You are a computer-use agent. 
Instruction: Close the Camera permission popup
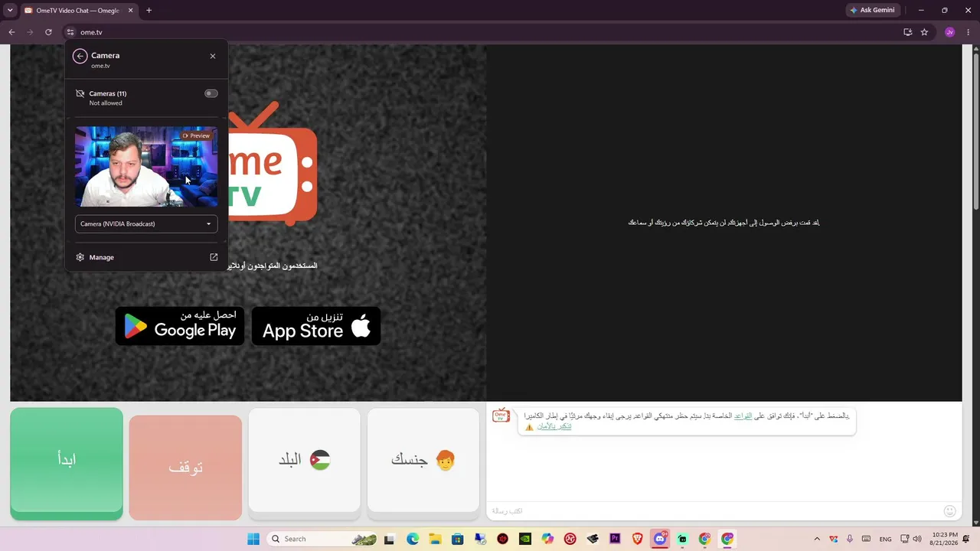[x=213, y=56]
